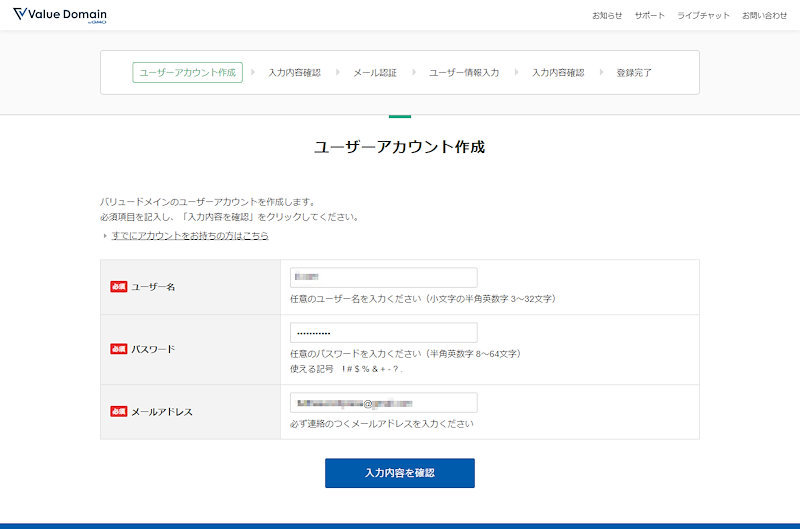Image resolution: width=800 pixels, height=529 pixels.
Task: Click into the パスワード input field
Action: (x=383, y=333)
